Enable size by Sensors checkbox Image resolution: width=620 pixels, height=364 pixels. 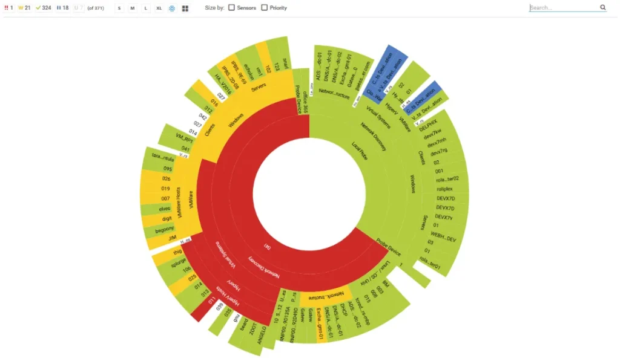pyautogui.click(x=232, y=8)
